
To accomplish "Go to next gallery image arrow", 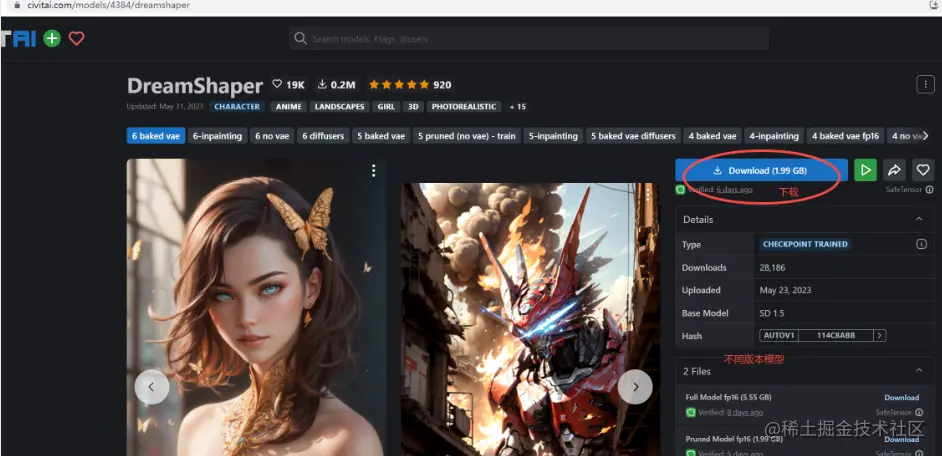I will (x=635, y=386).
